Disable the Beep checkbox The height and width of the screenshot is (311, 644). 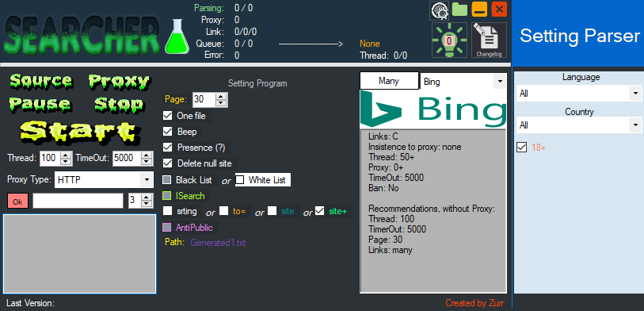[x=168, y=132]
